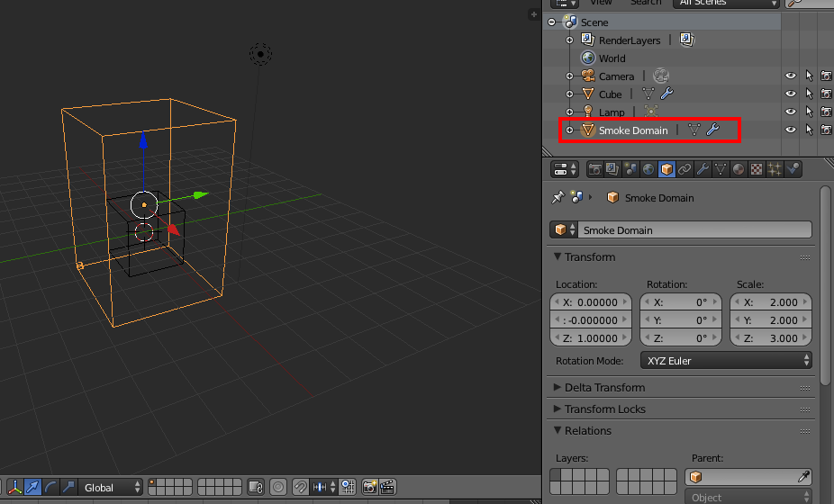The width and height of the screenshot is (834, 504).
Task: Open the Render Layers properties tab
Action: pyautogui.click(x=612, y=169)
